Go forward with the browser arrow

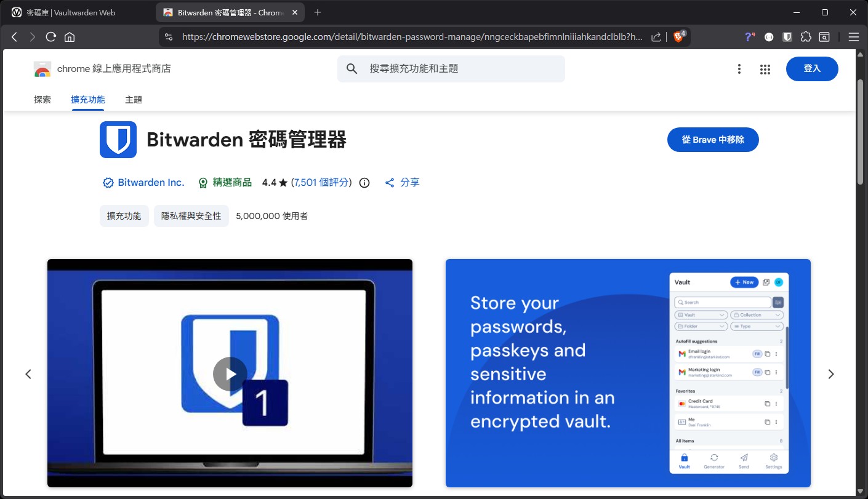[33, 37]
